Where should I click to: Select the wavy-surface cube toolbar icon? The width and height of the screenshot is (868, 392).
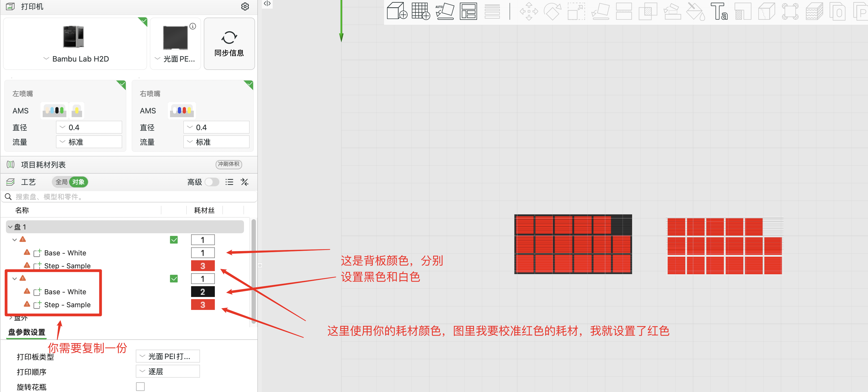(x=814, y=11)
